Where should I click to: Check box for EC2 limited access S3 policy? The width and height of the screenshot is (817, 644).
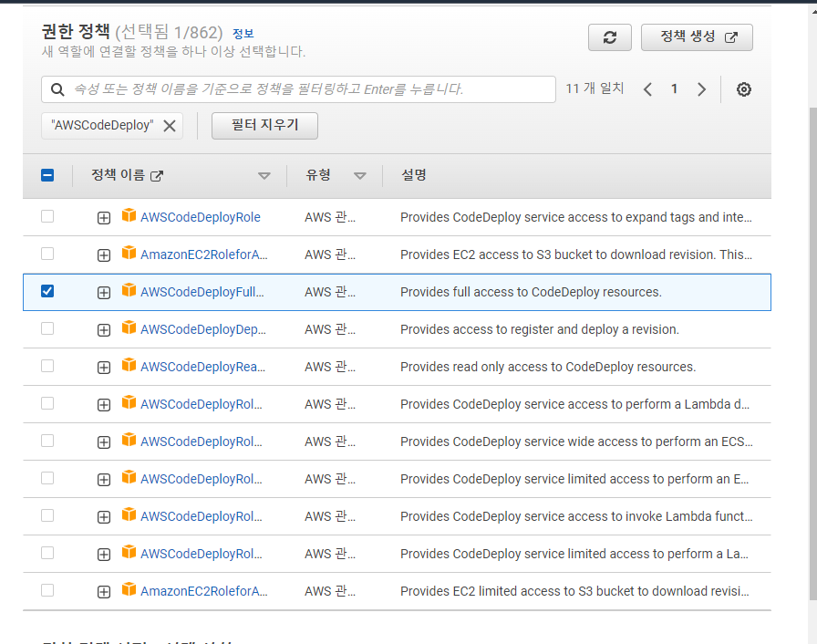[x=47, y=590]
